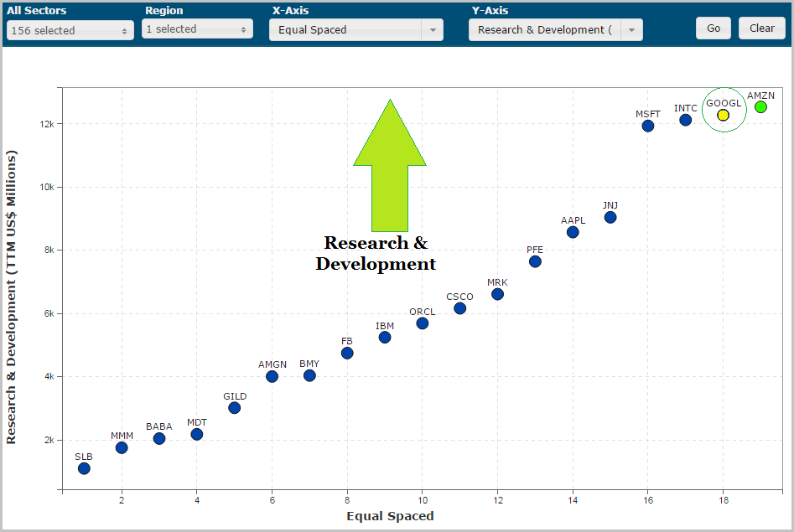Pick the BMY data point
Screen dimensions: 794x532
pyautogui.click(x=309, y=375)
